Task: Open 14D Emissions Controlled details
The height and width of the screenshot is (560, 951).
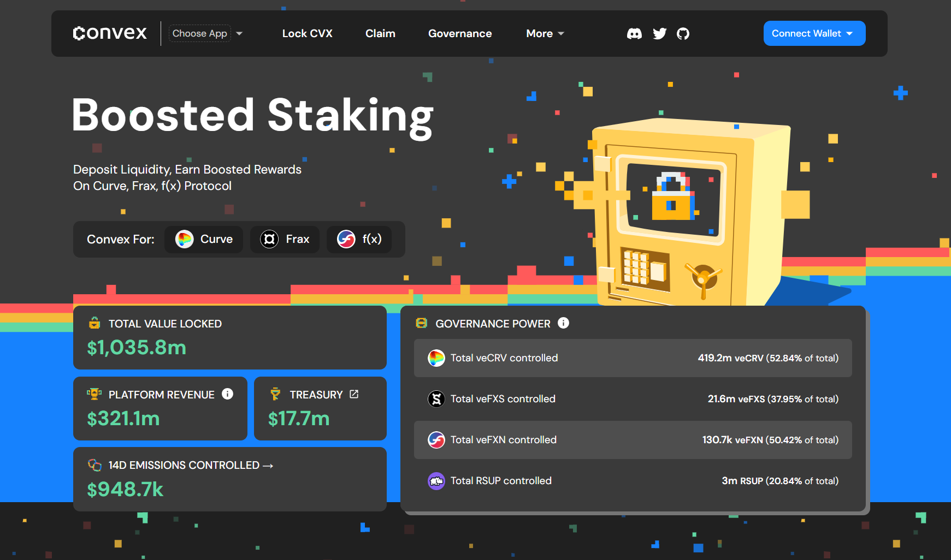Action: pyautogui.click(x=191, y=465)
